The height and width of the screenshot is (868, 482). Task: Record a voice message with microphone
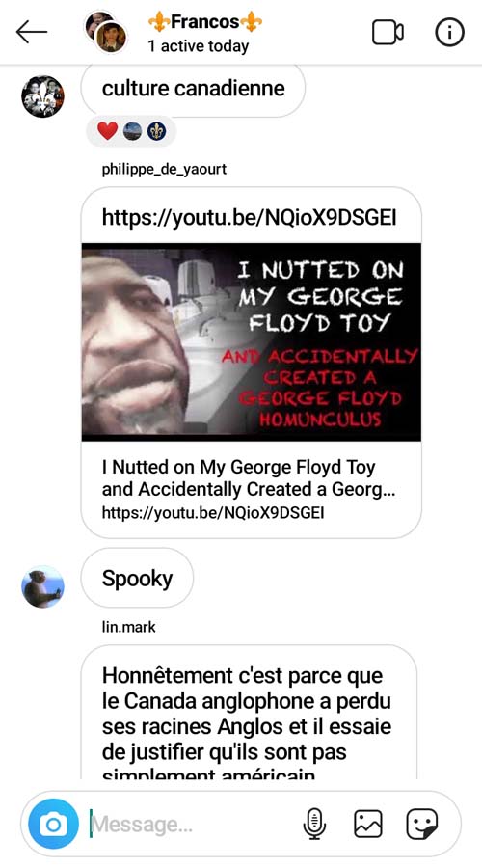point(314,824)
